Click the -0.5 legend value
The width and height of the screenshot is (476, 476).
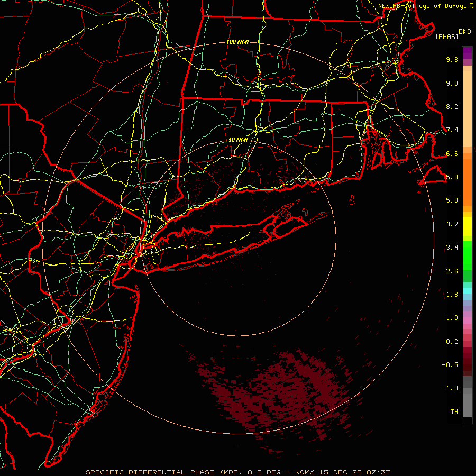coord(450,365)
